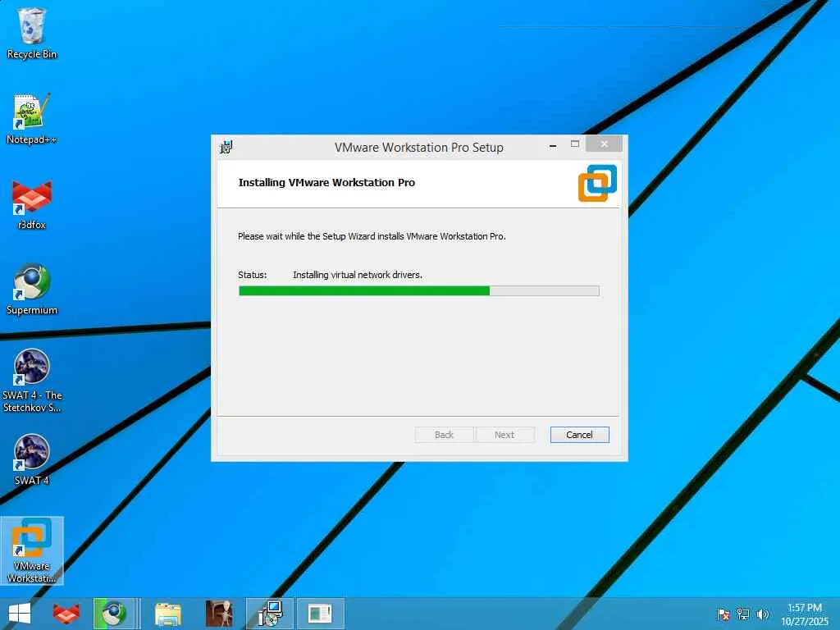The height and width of the screenshot is (630, 840).
Task: Click the "Status:" label
Action: [x=253, y=275]
